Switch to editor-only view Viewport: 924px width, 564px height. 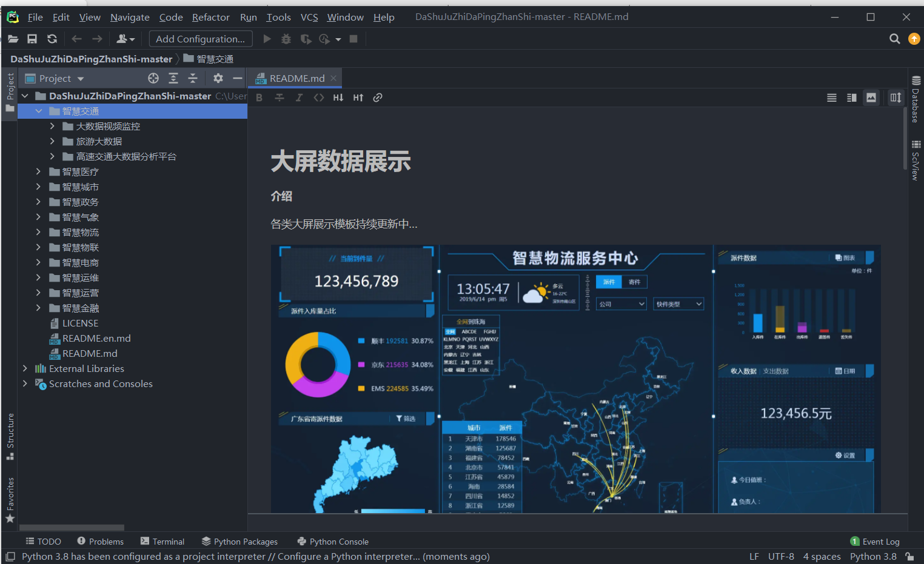tap(832, 98)
